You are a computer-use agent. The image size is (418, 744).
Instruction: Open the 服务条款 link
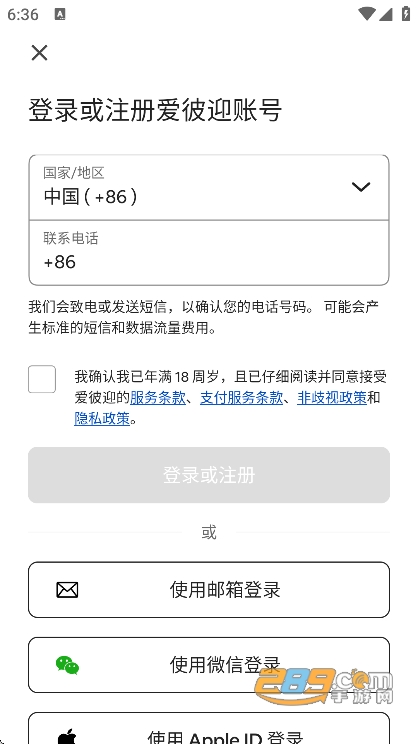click(158, 398)
